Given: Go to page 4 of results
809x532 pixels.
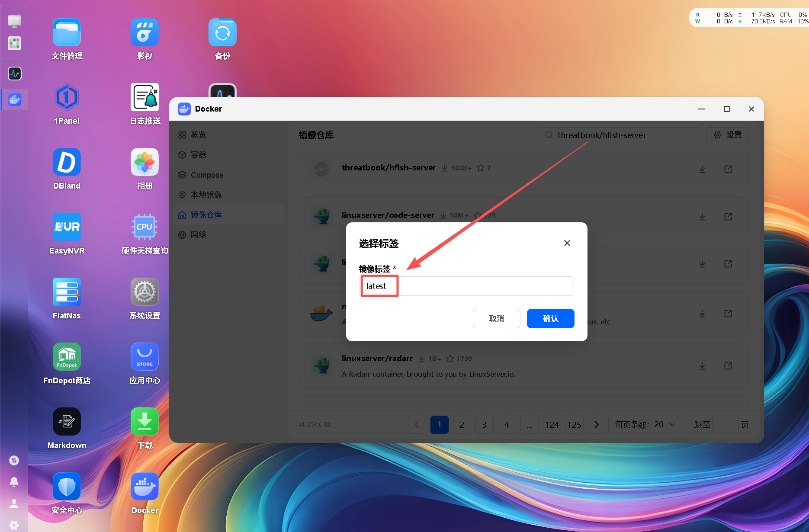Looking at the screenshot, I should [x=507, y=425].
